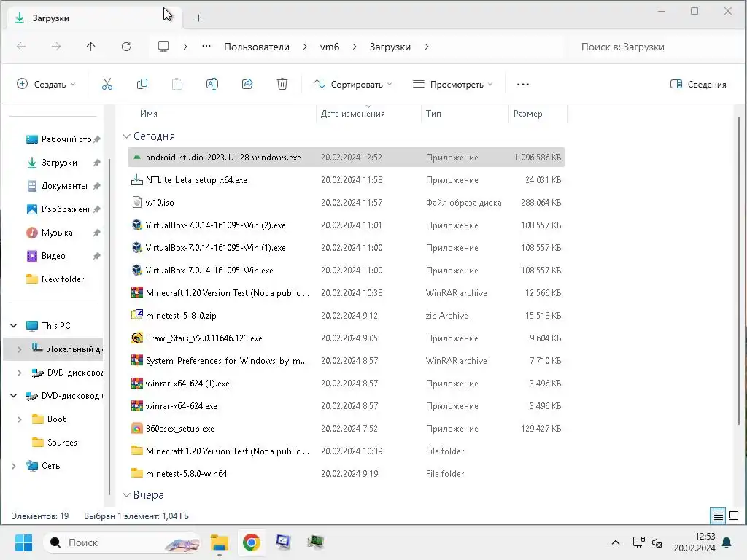747x560 pixels.
Task: Show hidden tray icons chevron
Action: pyautogui.click(x=616, y=542)
